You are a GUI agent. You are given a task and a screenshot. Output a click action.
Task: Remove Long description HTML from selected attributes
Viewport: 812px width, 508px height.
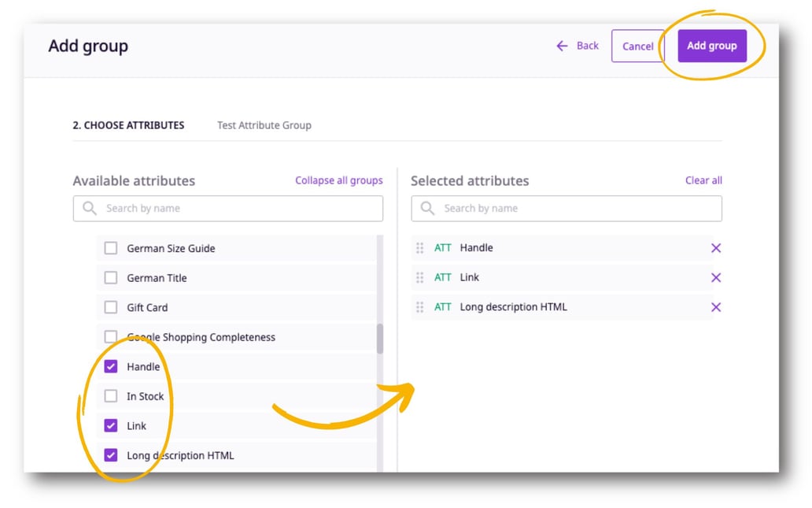tap(715, 306)
